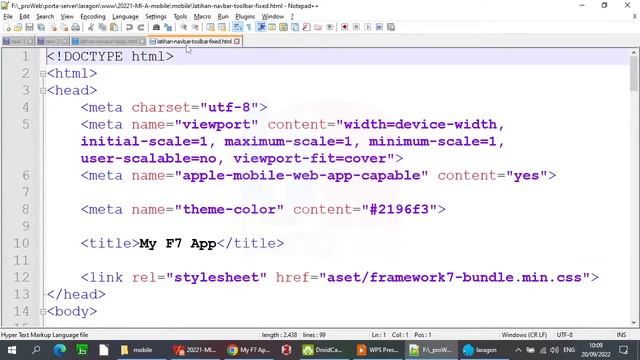The image size is (640, 360).
Task: Click the Copy toolbar icon
Action: click(x=102, y=27)
